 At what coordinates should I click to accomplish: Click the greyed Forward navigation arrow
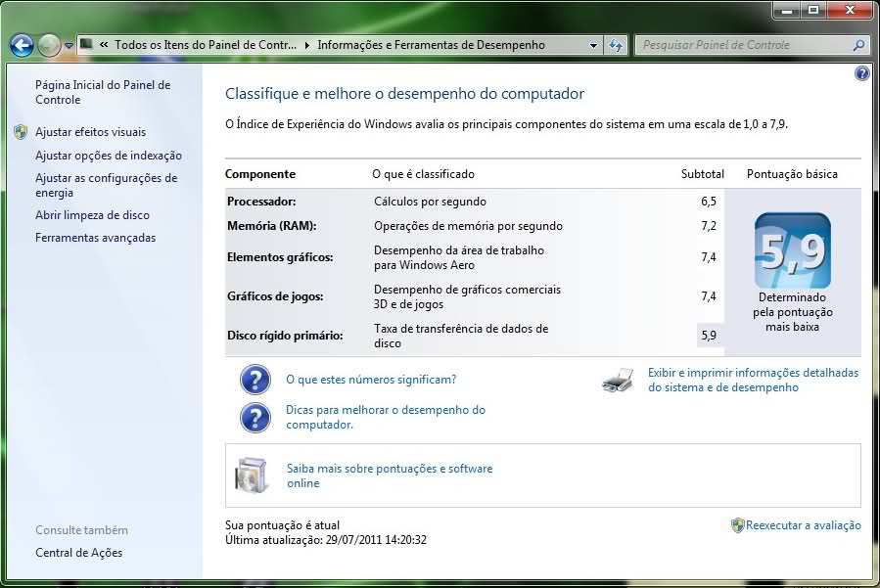(x=49, y=45)
